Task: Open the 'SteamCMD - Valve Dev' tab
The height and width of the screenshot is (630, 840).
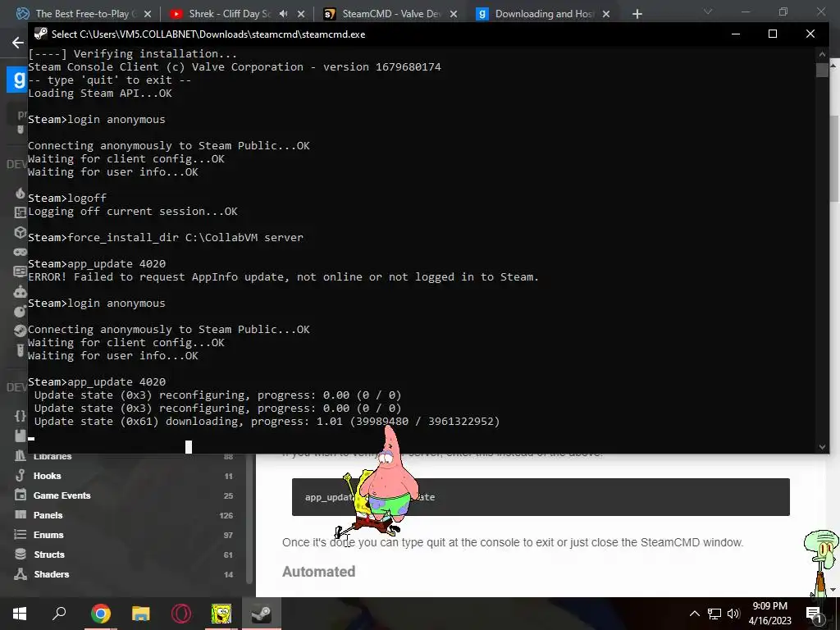Action: click(x=391, y=14)
